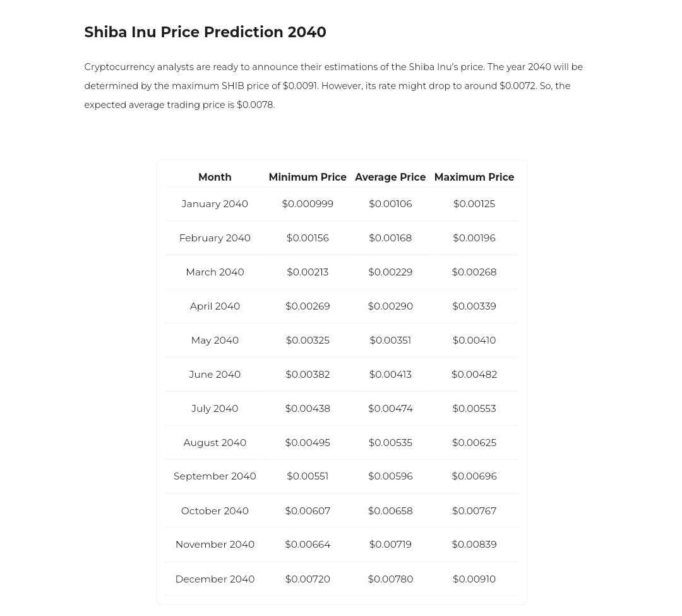This screenshot has height=616, width=682.
Task: Click the Maximum Price column header
Action: coord(474,178)
